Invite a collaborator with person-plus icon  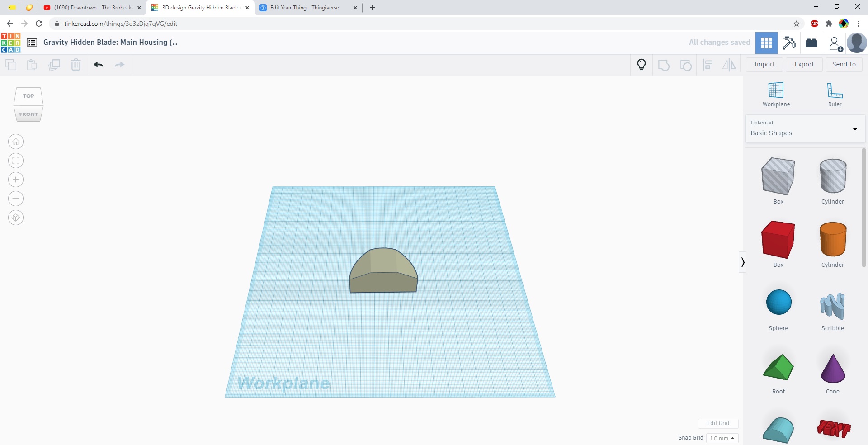[835, 43]
